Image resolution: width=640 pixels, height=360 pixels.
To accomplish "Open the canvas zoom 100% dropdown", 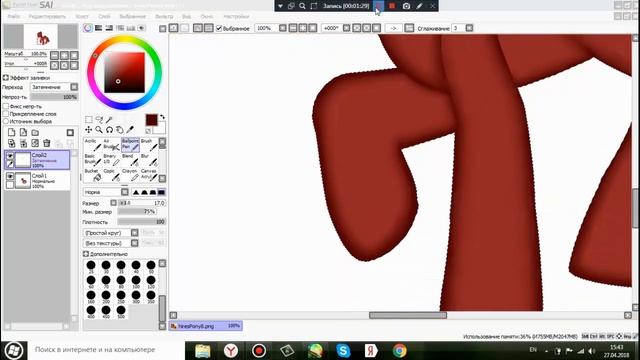I will [x=283, y=28].
